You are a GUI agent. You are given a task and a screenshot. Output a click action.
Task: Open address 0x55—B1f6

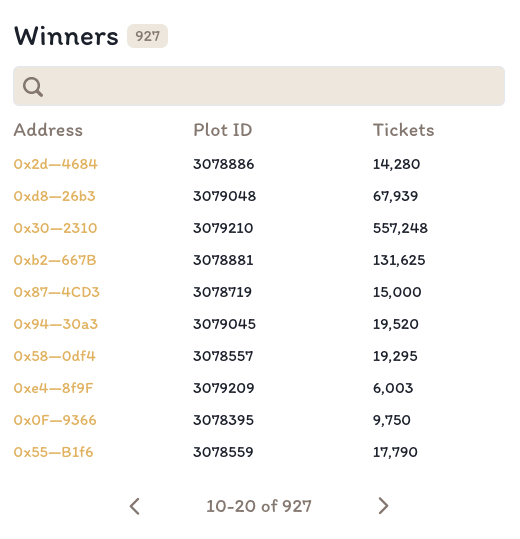(x=53, y=452)
